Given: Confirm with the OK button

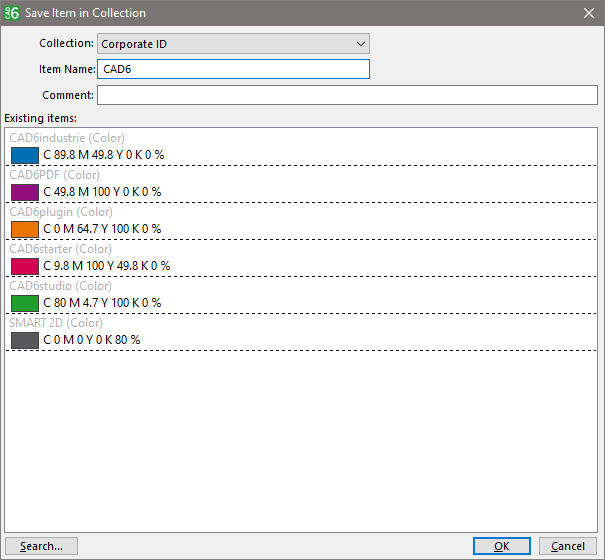Looking at the screenshot, I should coord(502,546).
